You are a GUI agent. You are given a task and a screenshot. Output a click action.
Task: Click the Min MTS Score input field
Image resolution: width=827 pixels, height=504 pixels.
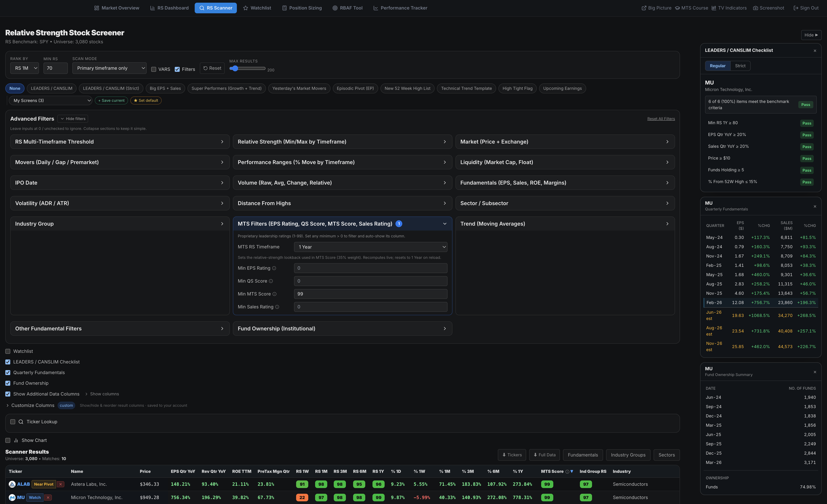tap(370, 294)
